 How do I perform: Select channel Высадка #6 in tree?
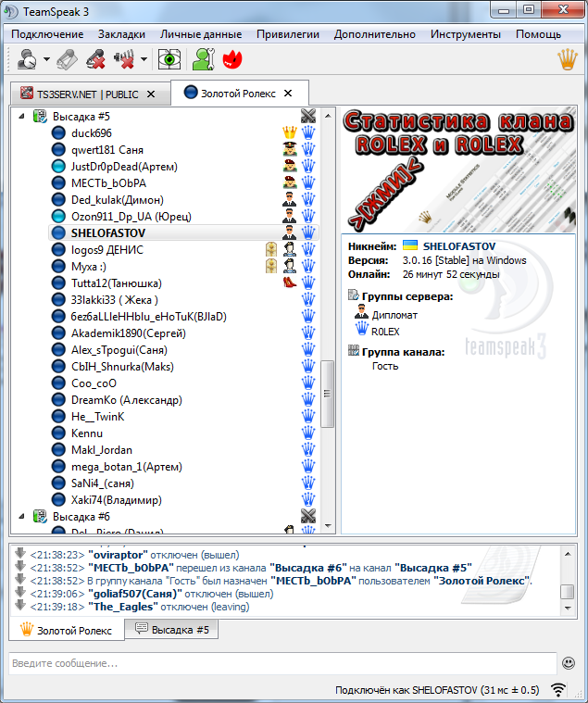[81, 517]
